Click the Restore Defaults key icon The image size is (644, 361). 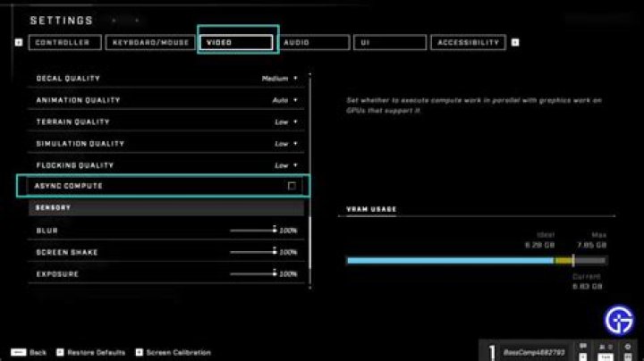pyautogui.click(x=60, y=352)
